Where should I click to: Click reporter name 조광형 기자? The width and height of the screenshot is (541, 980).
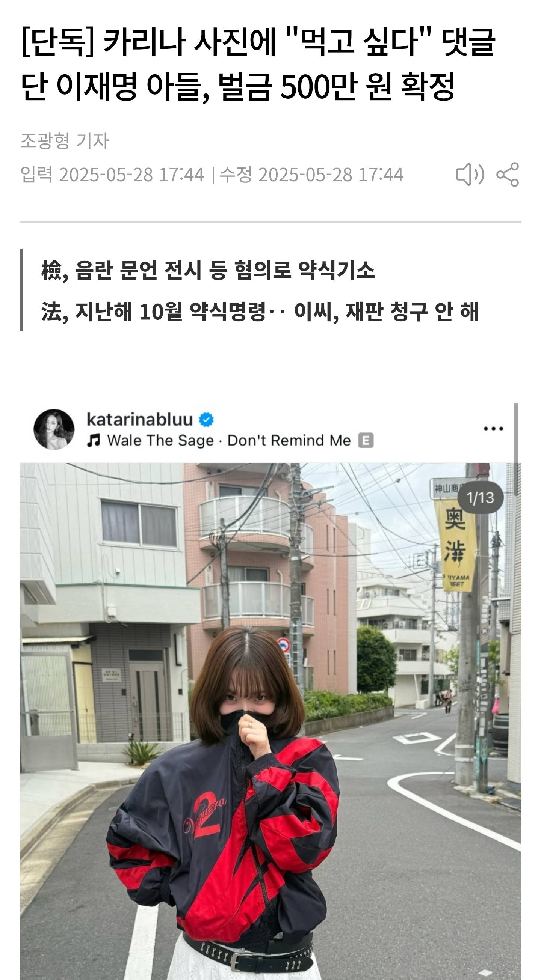(x=64, y=141)
